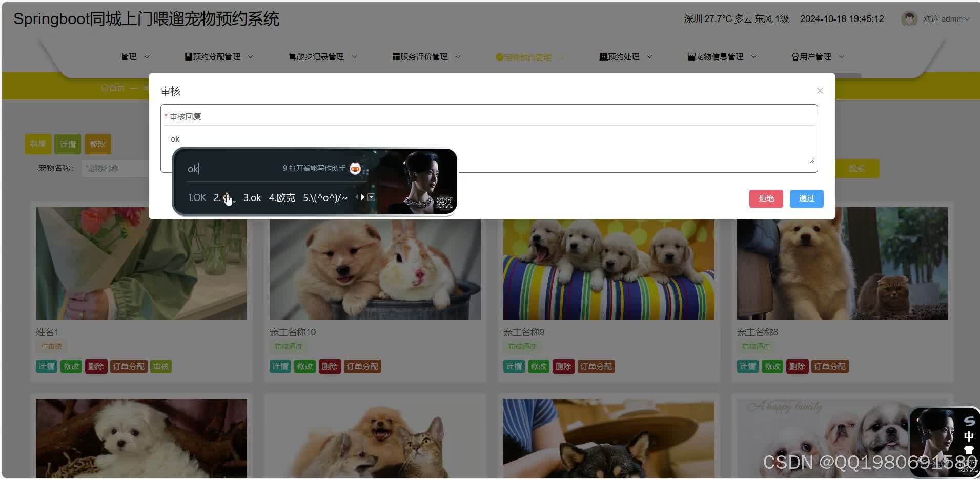Click the 用户管理 person icon
This screenshot has height=479, width=980.
[795, 56]
